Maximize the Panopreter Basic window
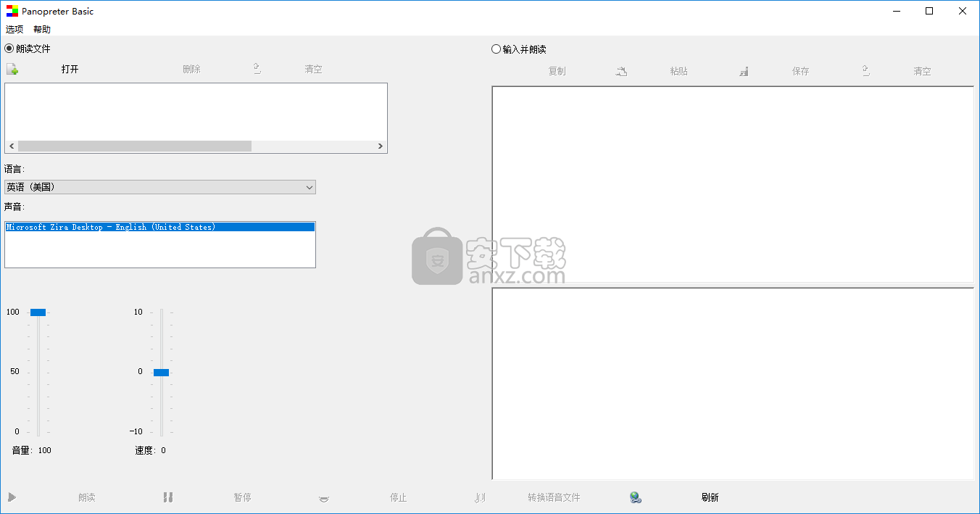The width and height of the screenshot is (980, 514). coord(930,11)
